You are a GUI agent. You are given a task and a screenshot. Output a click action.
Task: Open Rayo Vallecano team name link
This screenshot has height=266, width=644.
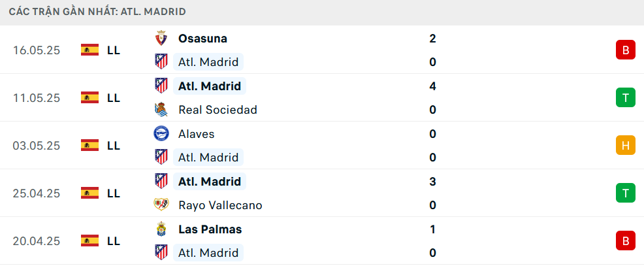point(220,205)
